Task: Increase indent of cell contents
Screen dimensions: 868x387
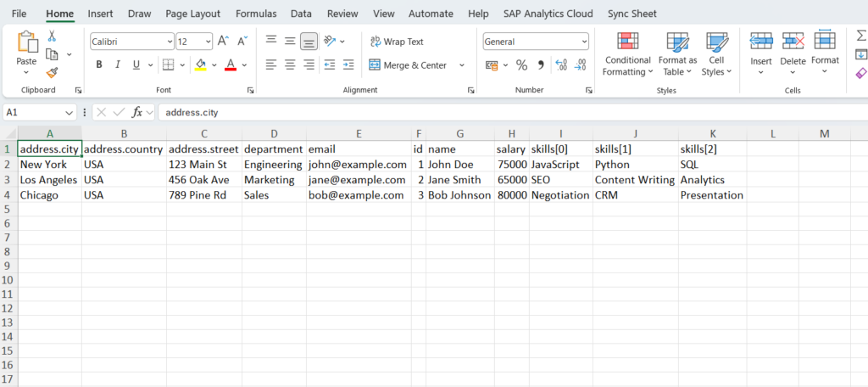Action: tap(348, 64)
